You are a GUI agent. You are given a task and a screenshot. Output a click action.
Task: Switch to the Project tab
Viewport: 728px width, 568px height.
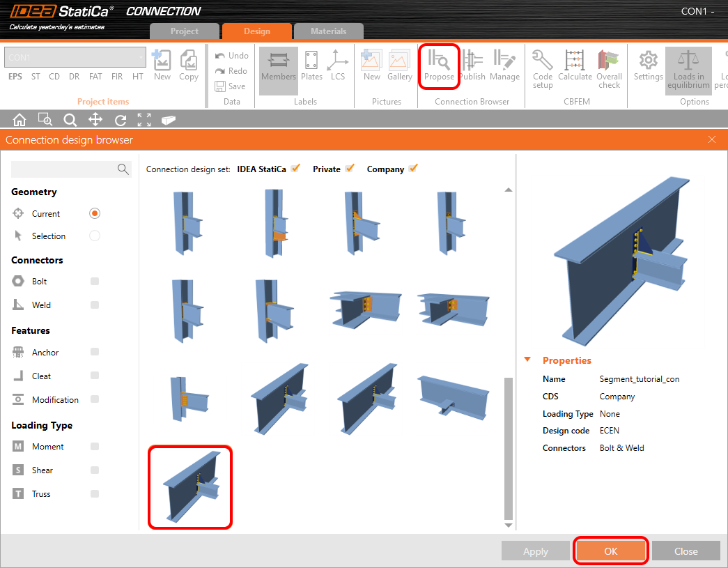coord(185,31)
